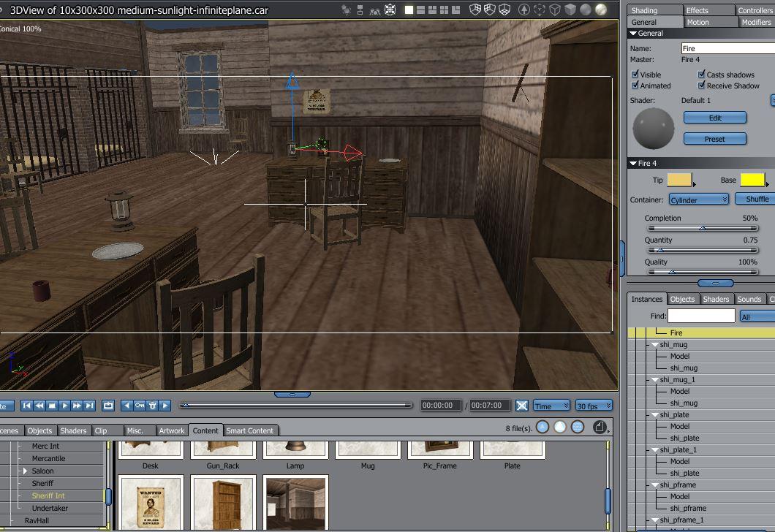The width and height of the screenshot is (775, 532).
Task: Select single-view layout icon
Action: [x=409, y=10]
